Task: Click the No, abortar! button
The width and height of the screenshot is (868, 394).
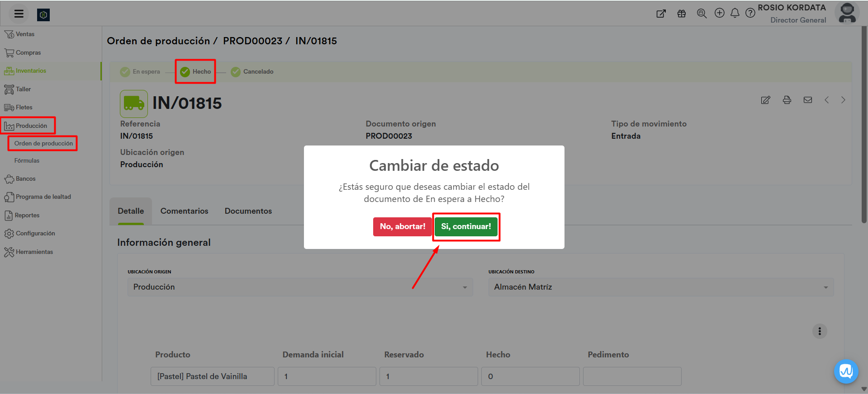Action: click(402, 226)
